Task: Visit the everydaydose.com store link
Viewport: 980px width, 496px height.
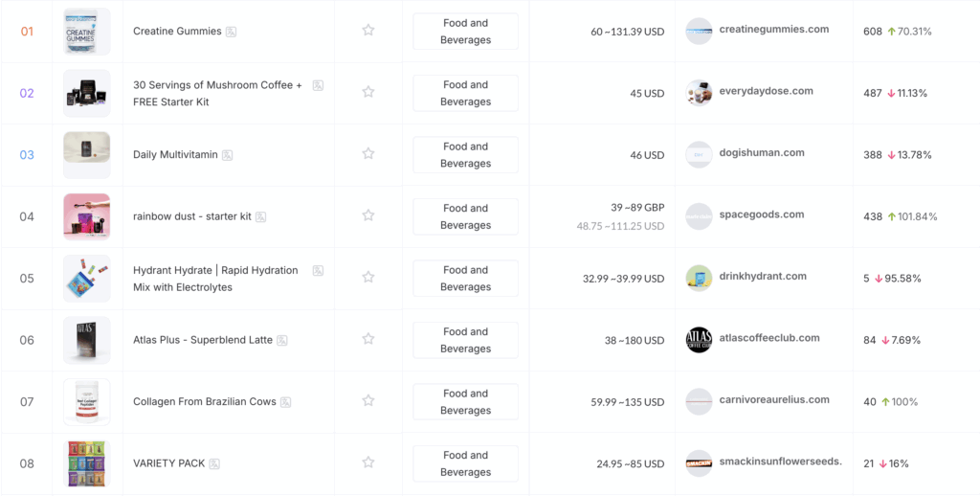Action: (x=767, y=91)
